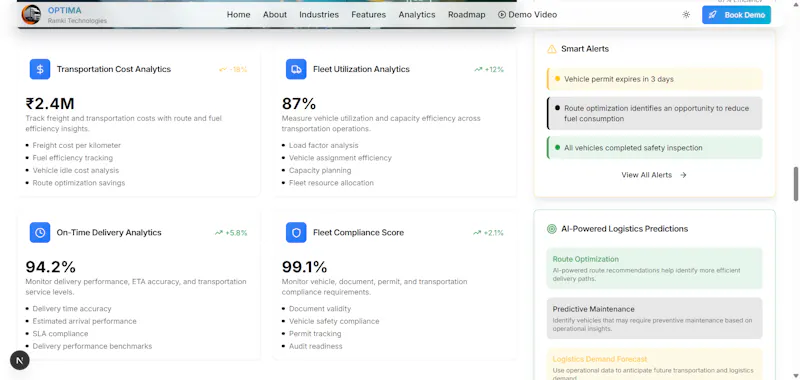This screenshot has height=380, width=800.
Task: Click the Fleet Compliance shield icon
Action: (296, 232)
